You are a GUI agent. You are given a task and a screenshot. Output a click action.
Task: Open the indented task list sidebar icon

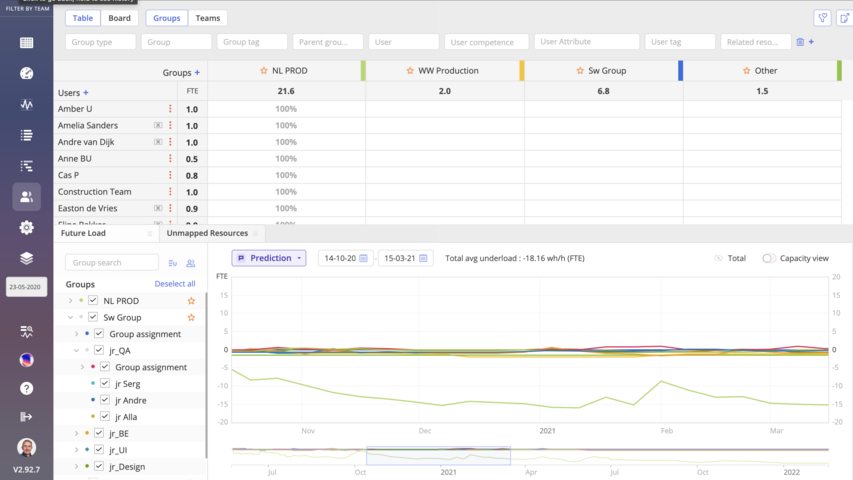[x=26, y=166]
